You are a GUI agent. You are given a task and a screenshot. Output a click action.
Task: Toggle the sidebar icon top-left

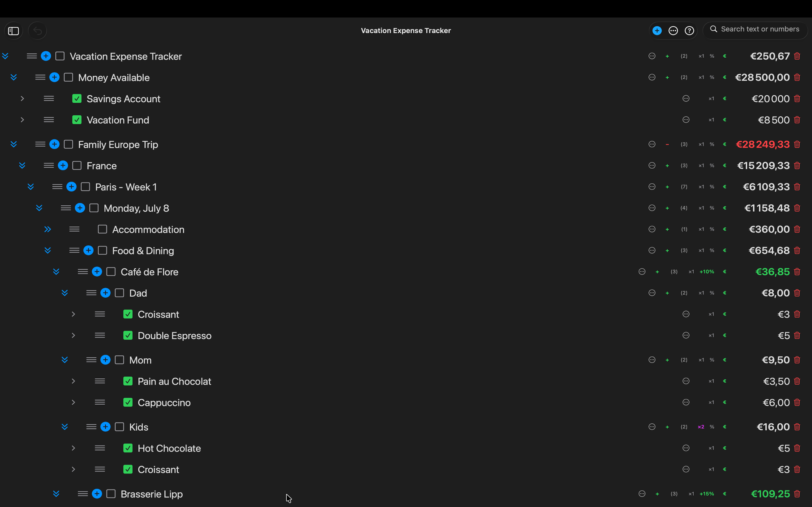pos(13,30)
